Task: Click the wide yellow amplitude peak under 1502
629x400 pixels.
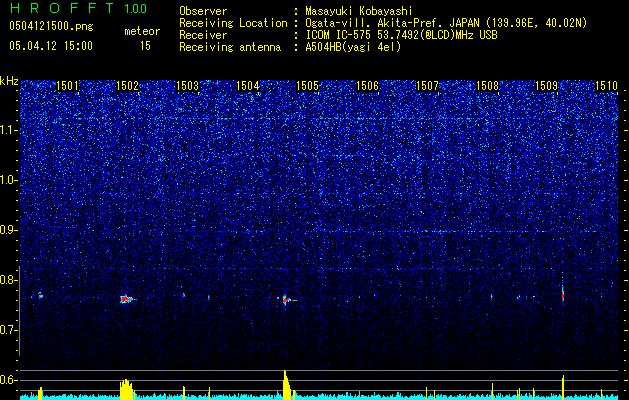Action: [127, 389]
